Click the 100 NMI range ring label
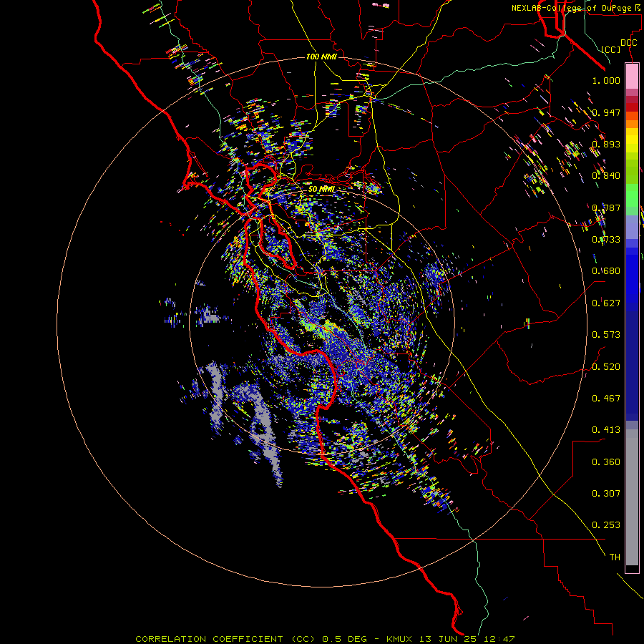The height and width of the screenshot is (644, 644). (321, 57)
